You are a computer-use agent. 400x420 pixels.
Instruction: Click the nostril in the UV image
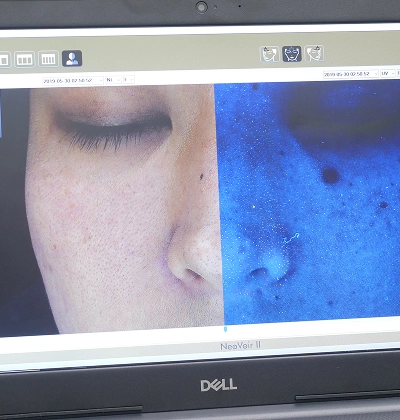[258, 273]
